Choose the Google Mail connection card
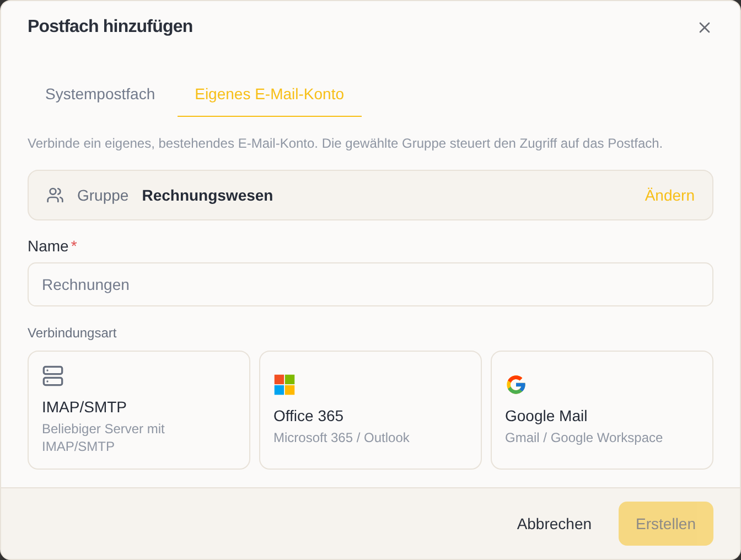This screenshot has width=741, height=560. tap(602, 410)
